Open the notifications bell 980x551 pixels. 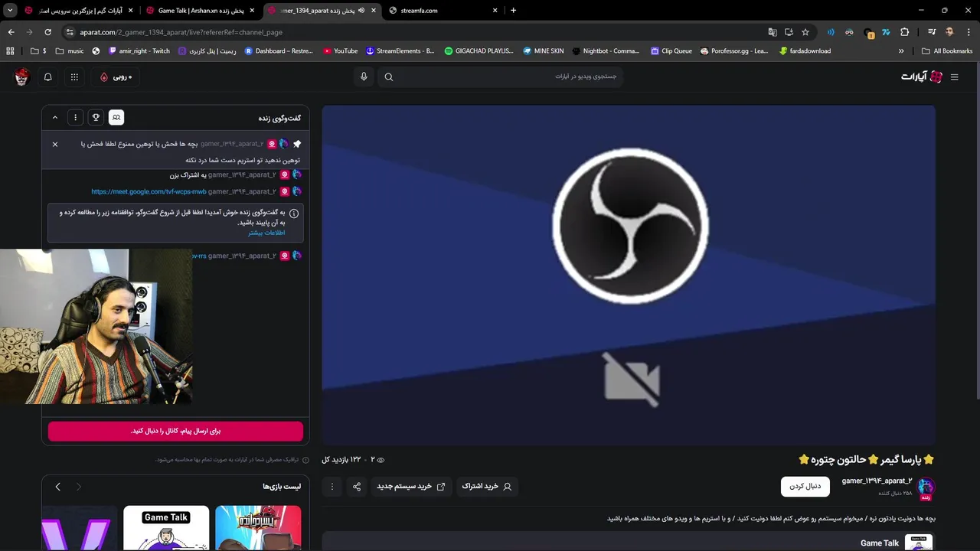(x=48, y=77)
